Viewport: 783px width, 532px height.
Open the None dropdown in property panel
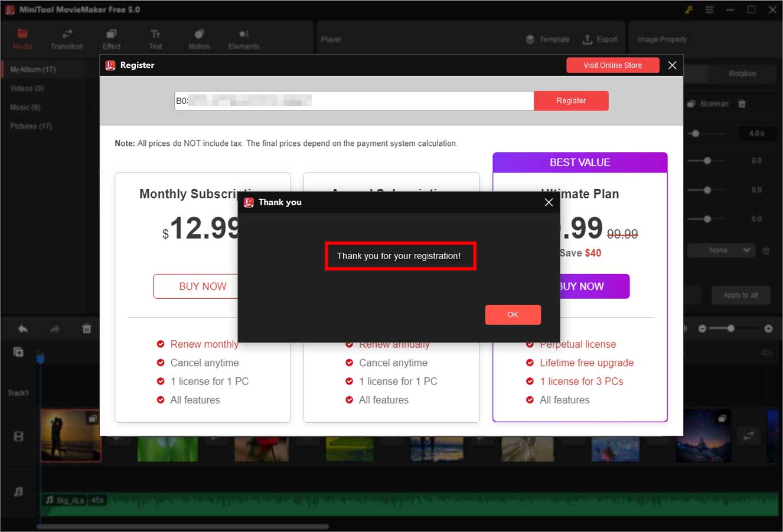point(722,250)
